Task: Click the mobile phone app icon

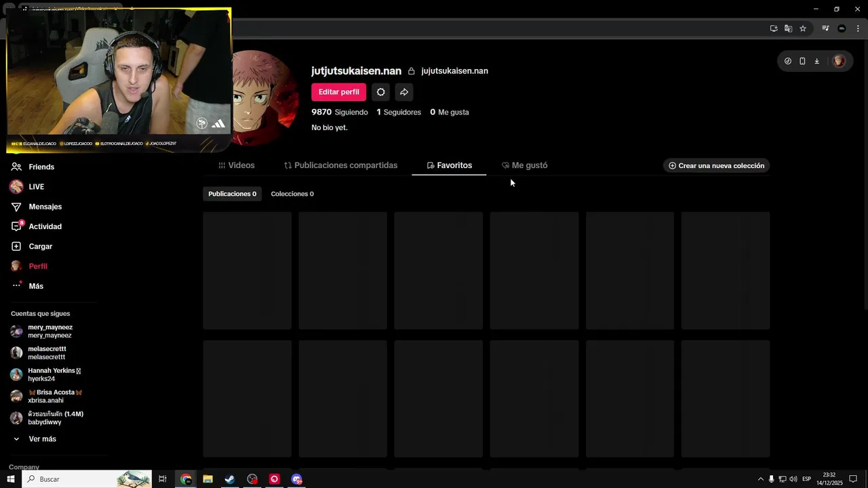Action: (802, 61)
